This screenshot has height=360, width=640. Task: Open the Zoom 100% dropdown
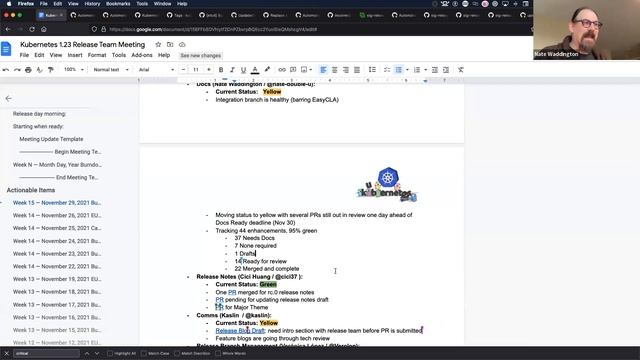tap(73, 70)
